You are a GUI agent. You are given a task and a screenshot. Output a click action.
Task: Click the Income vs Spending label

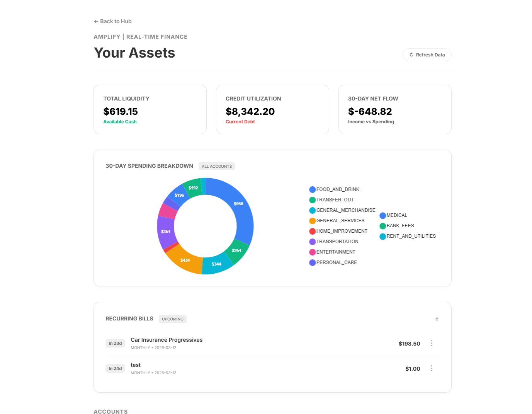pos(371,122)
